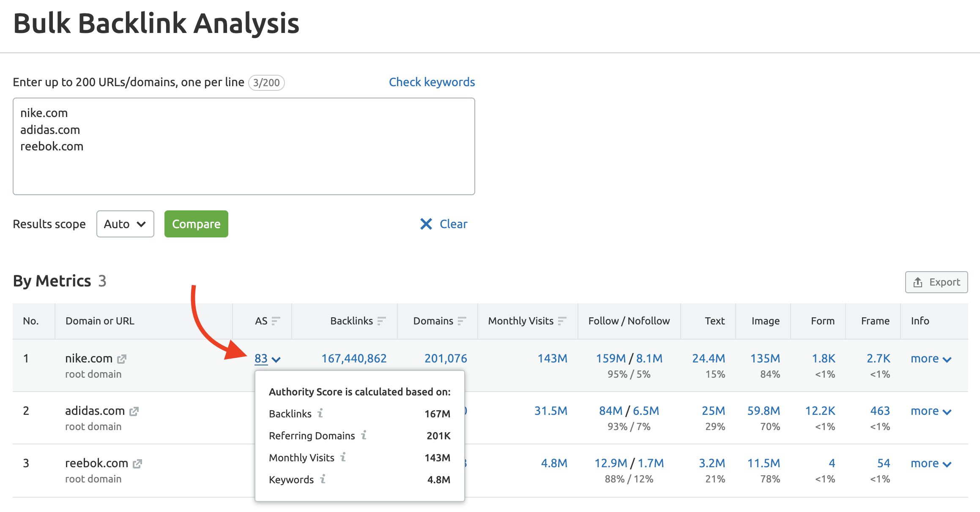
Task: Click inside the URLs/domains text area
Action: [x=244, y=146]
